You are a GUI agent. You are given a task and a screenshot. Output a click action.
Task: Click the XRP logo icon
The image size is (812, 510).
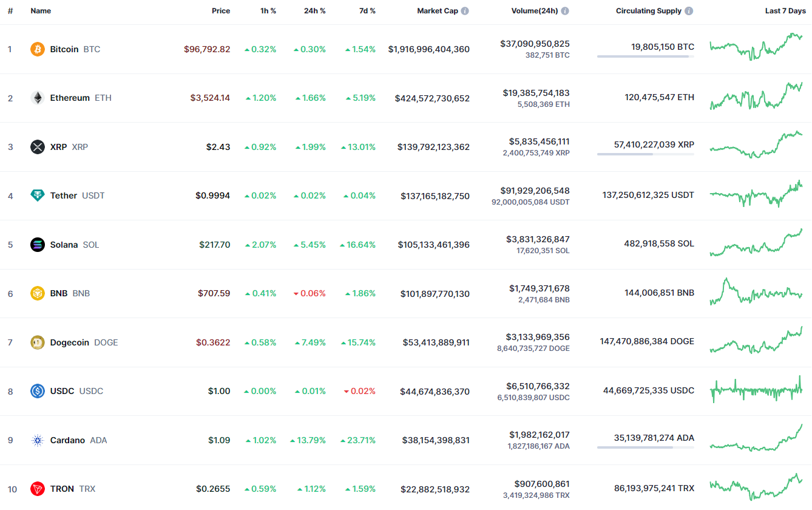point(38,147)
